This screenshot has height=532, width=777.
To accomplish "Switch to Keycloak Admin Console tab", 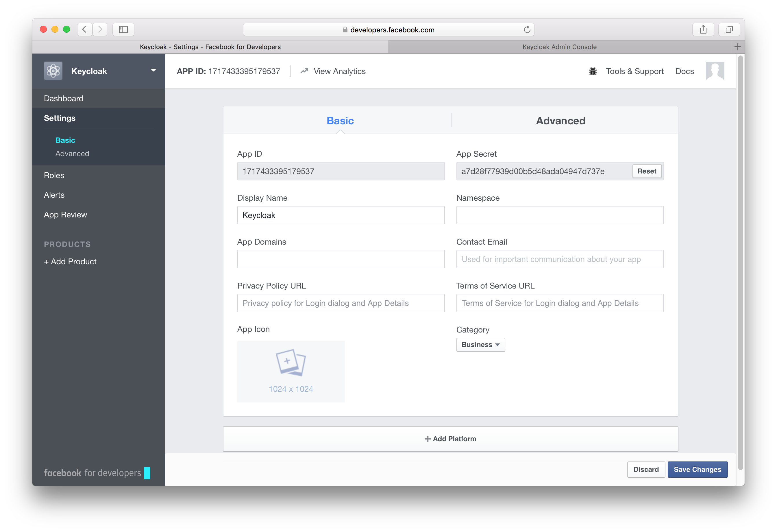I will 559,47.
